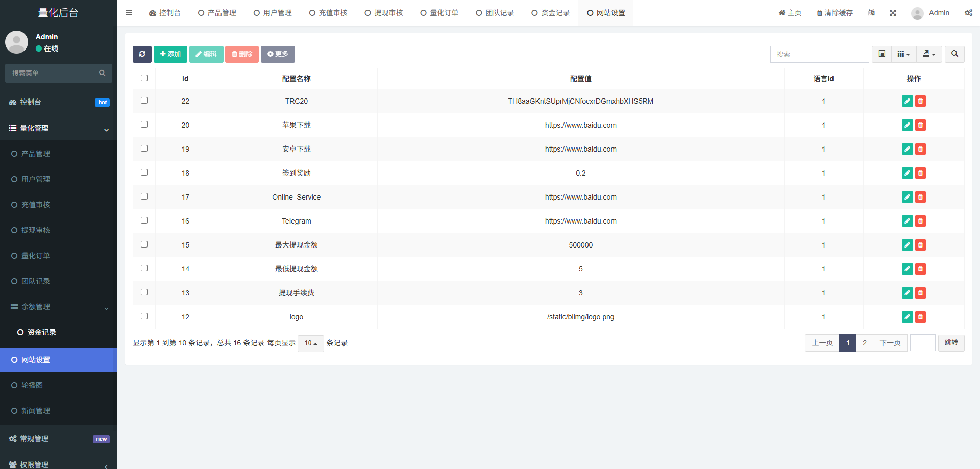This screenshot has height=469, width=980.
Task: Open the columns visibility dropdown
Action: pos(903,54)
